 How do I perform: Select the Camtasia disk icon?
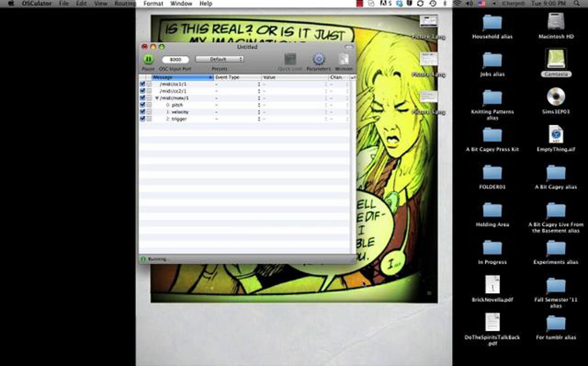click(x=556, y=59)
